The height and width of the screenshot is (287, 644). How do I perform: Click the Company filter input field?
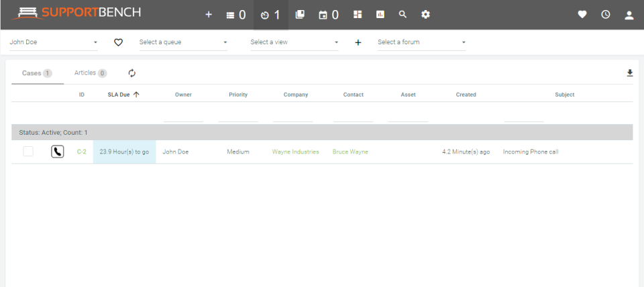click(x=293, y=117)
